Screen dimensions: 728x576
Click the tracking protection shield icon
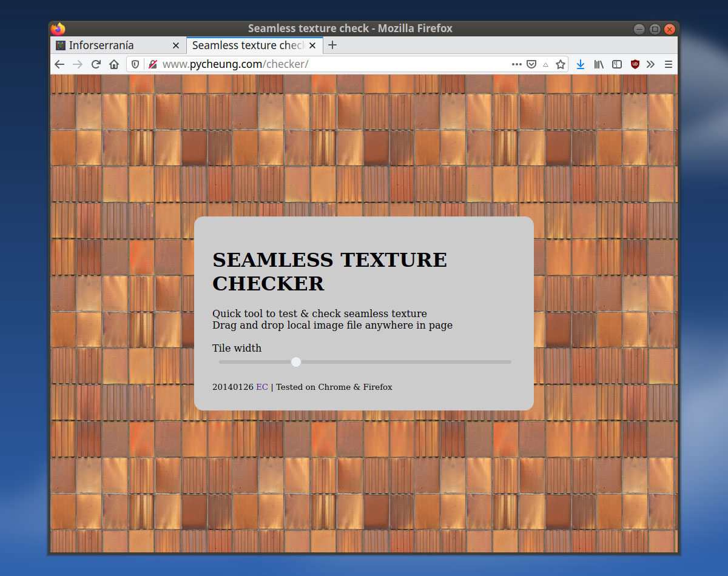coord(135,64)
